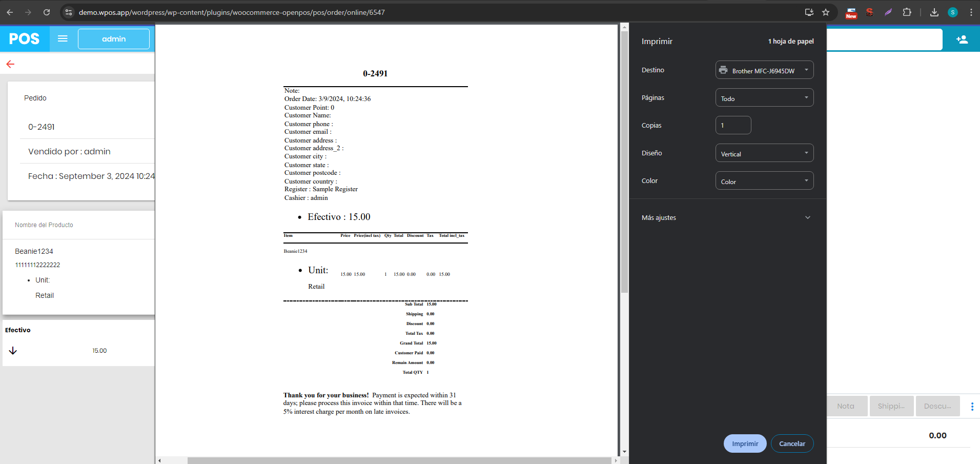Click the add customer icon
The image size is (980, 464).
[x=962, y=39]
